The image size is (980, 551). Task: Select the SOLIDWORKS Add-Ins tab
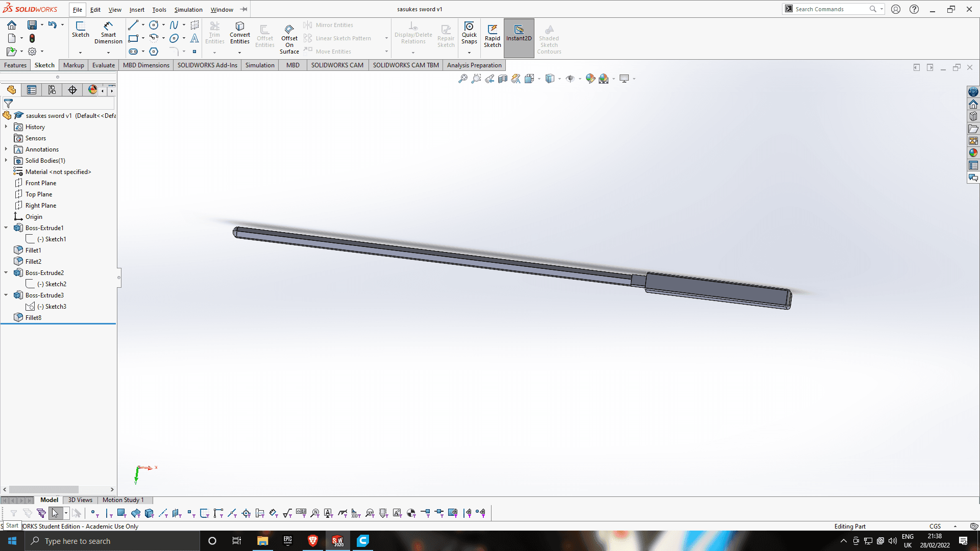tap(207, 65)
